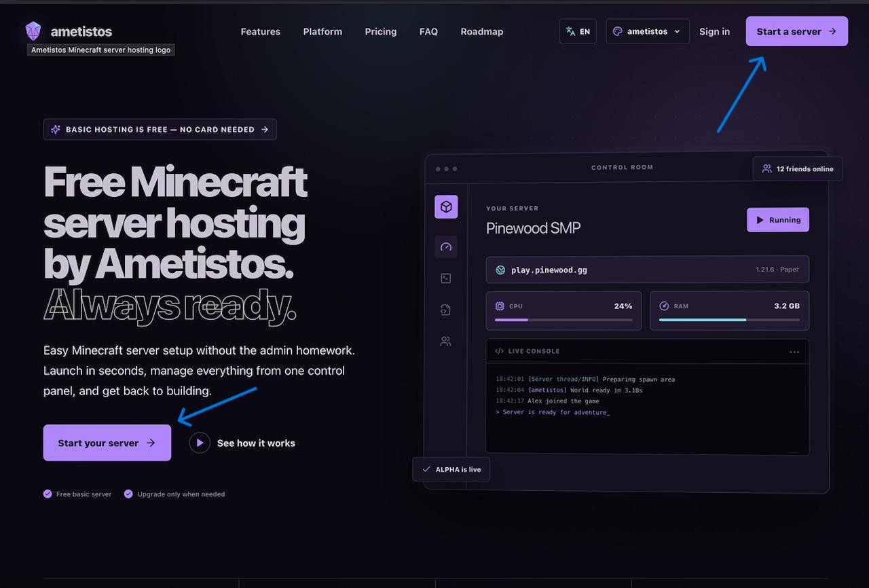Click the RAM gauge icon

pos(664,306)
